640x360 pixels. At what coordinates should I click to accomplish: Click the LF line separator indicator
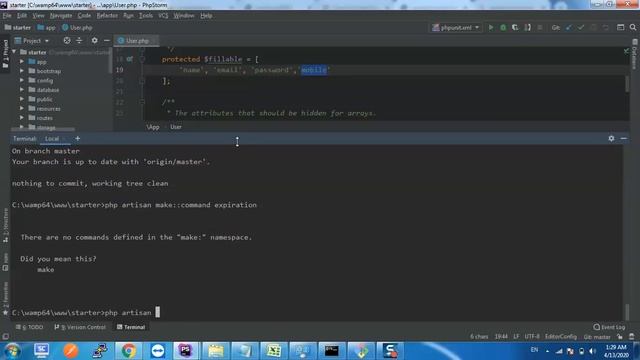[516, 337]
